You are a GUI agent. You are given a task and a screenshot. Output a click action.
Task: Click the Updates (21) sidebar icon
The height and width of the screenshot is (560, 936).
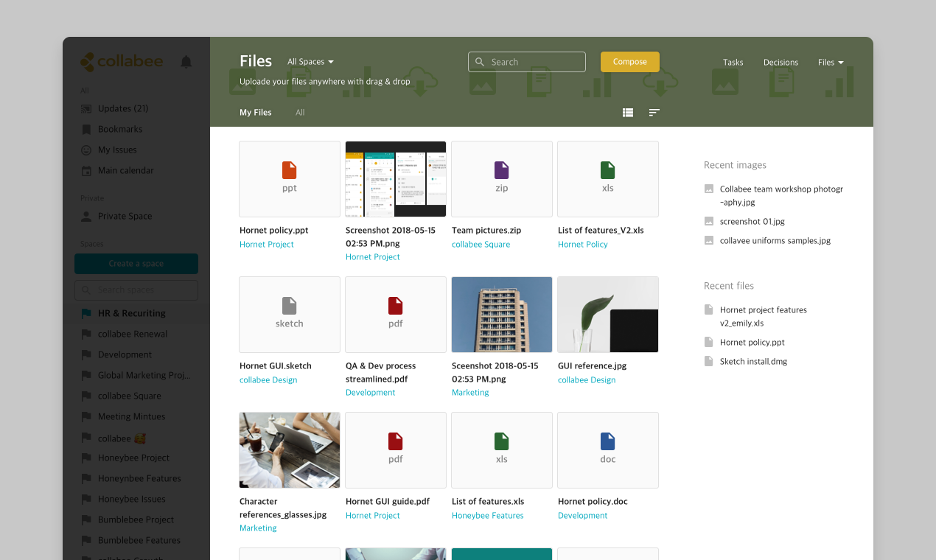(x=86, y=108)
